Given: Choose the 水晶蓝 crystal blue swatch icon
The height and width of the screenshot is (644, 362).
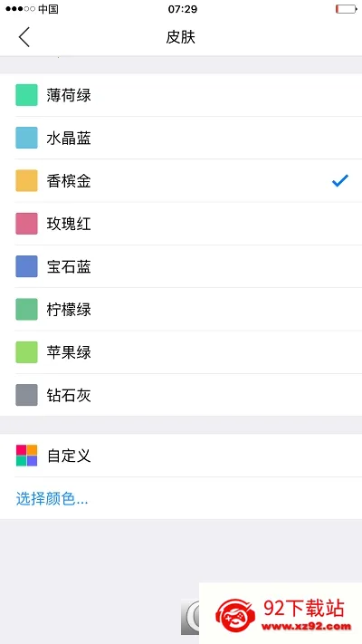Looking at the screenshot, I should click(x=26, y=138).
